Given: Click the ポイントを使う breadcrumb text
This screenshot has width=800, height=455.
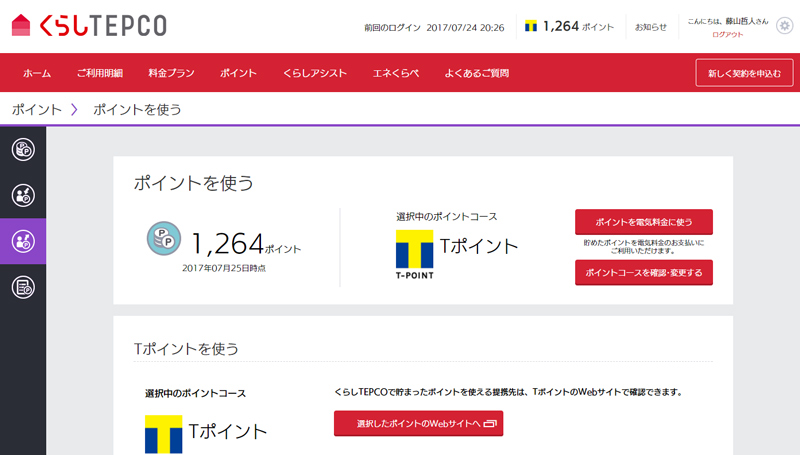Looking at the screenshot, I should 137,110.
